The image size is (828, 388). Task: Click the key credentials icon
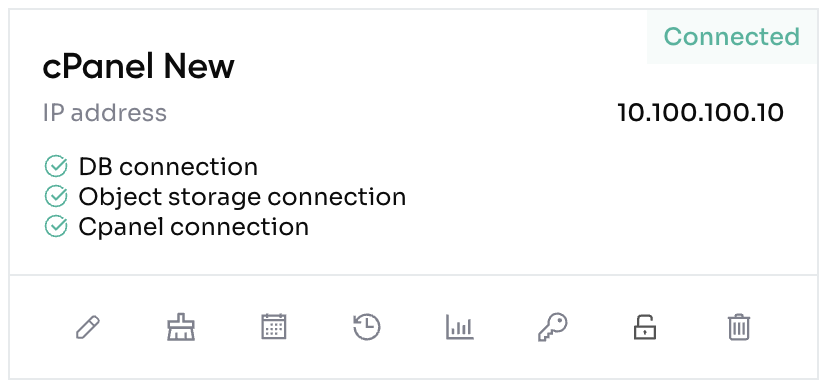(552, 327)
